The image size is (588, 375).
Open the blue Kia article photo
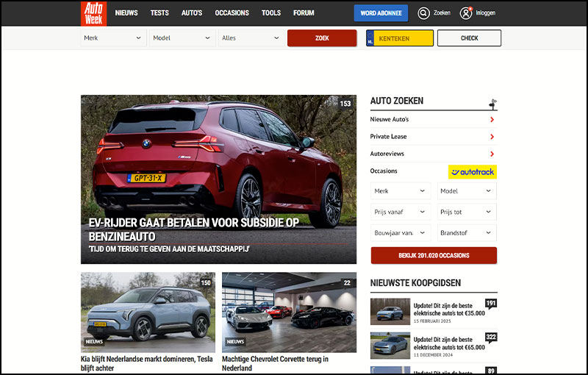point(148,312)
